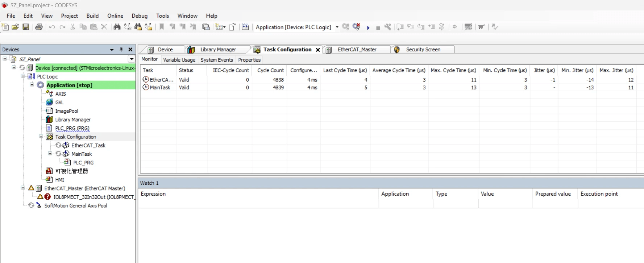The width and height of the screenshot is (644, 263).
Task: Create a new project with the New icon
Action: coord(5,27)
